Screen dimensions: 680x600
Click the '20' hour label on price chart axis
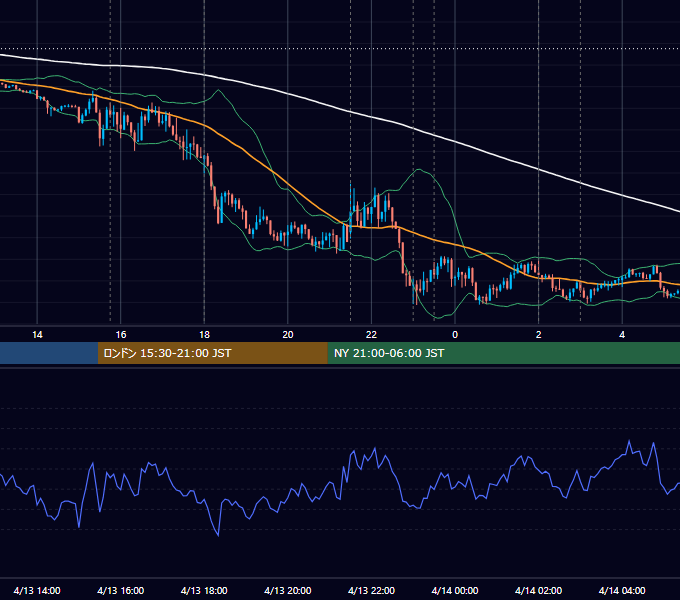(288, 334)
